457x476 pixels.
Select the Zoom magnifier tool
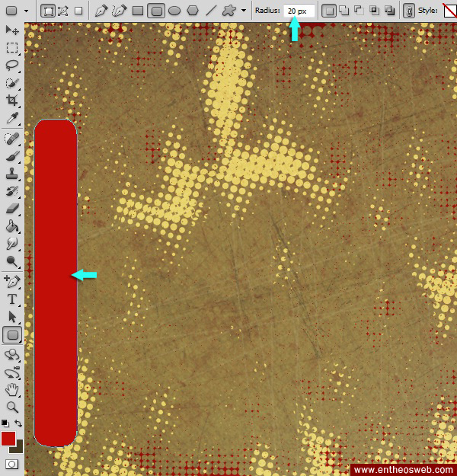[x=12, y=407]
